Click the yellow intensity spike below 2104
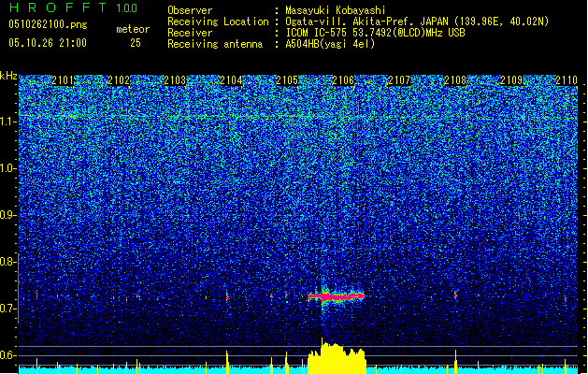Image resolution: width=588 pixels, height=374 pixels. pyautogui.click(x=227, y=362)
